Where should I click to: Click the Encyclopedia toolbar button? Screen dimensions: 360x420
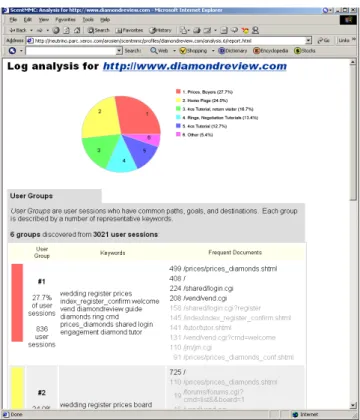click(x=271, y=51)
